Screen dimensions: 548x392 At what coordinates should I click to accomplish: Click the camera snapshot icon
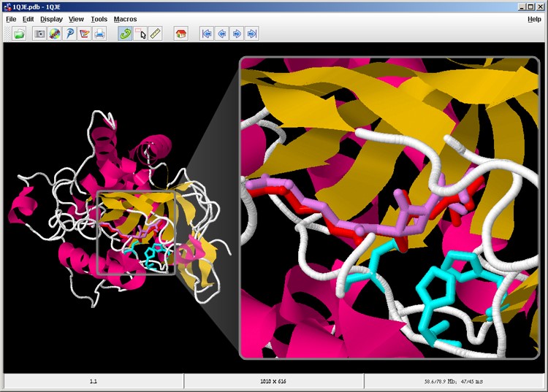[x=40, y=34]
